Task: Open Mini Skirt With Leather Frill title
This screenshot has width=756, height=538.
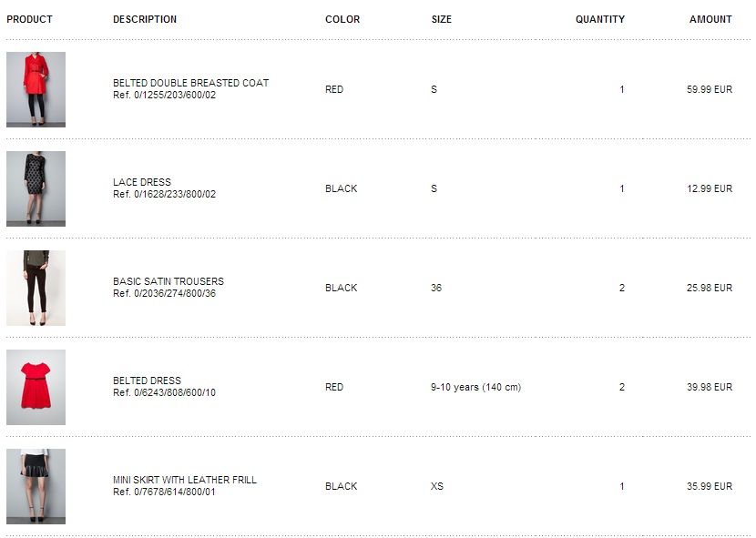Action: tap(185, 480)
